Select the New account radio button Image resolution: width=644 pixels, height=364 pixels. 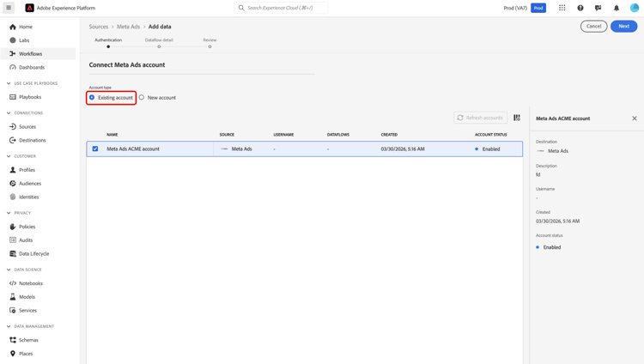click(x=142, y=97)
